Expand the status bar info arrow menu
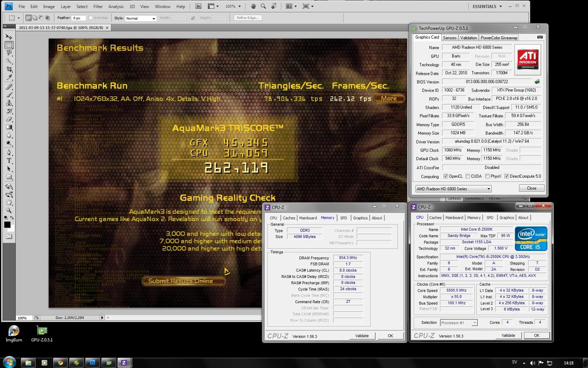This screenshot has width=588, height=368. (102, 318)
